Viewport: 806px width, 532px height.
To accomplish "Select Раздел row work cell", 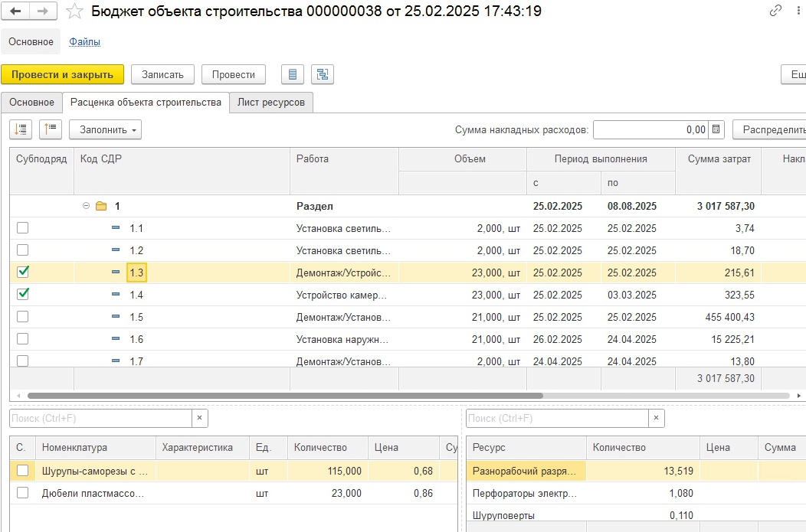I will [344, 206].
